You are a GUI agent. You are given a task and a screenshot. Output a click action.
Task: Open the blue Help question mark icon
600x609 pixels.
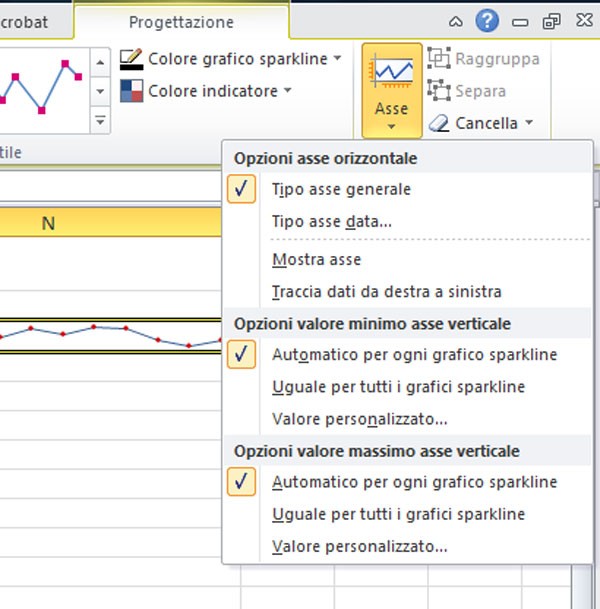click(x=486, y=21)
